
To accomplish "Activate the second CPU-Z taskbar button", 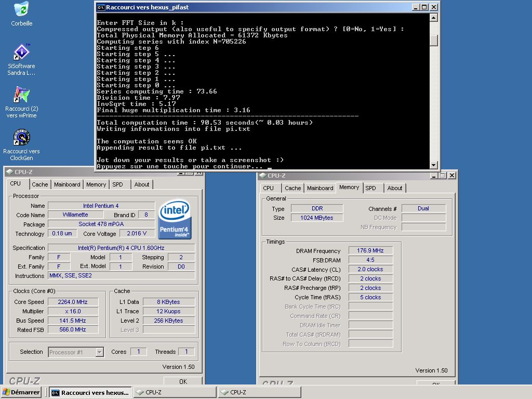I will click(x=260, y=392).
